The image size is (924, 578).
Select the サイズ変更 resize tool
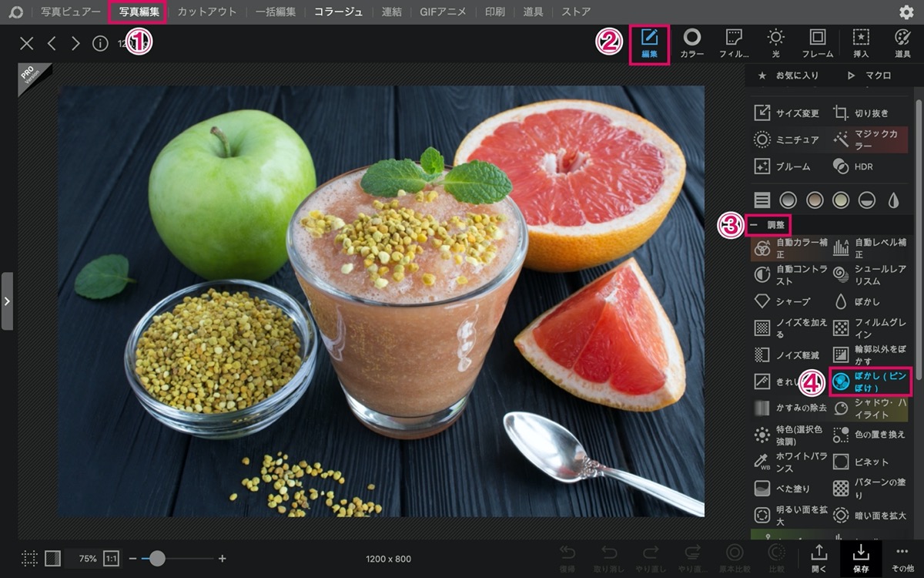tap(786, 113)
